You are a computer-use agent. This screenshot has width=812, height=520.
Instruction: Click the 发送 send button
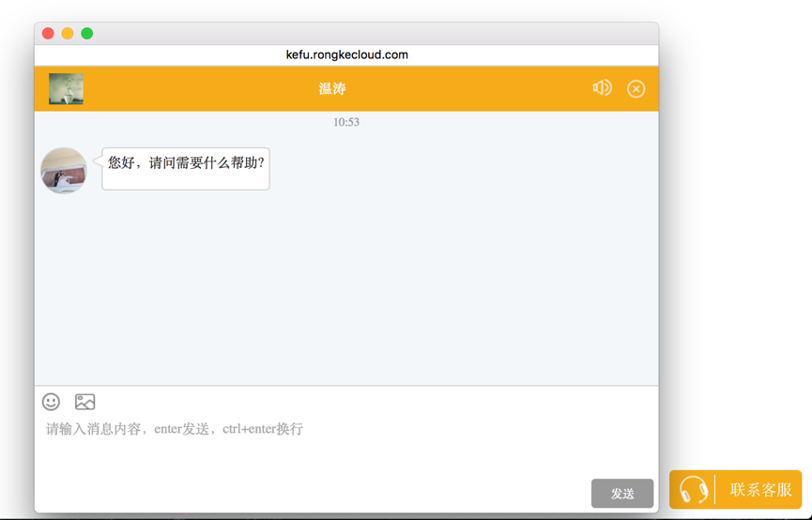(621, 493)
